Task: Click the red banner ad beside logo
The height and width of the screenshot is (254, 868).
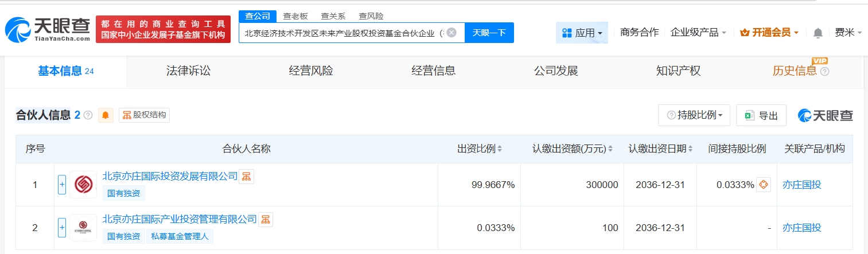Action: 163,29
